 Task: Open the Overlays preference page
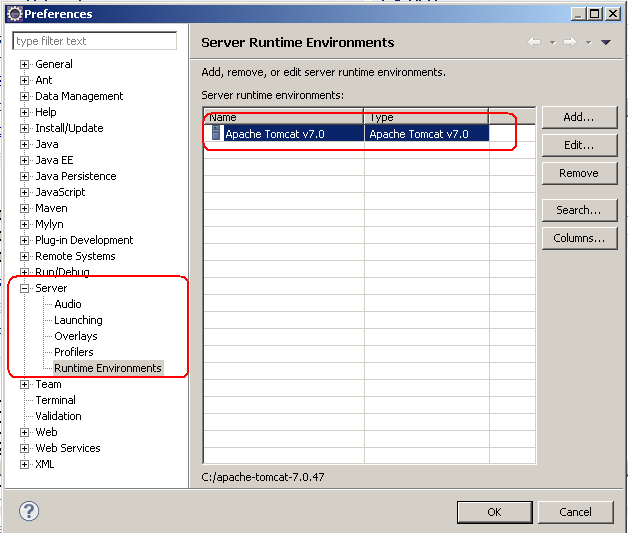tap(76, 336)
